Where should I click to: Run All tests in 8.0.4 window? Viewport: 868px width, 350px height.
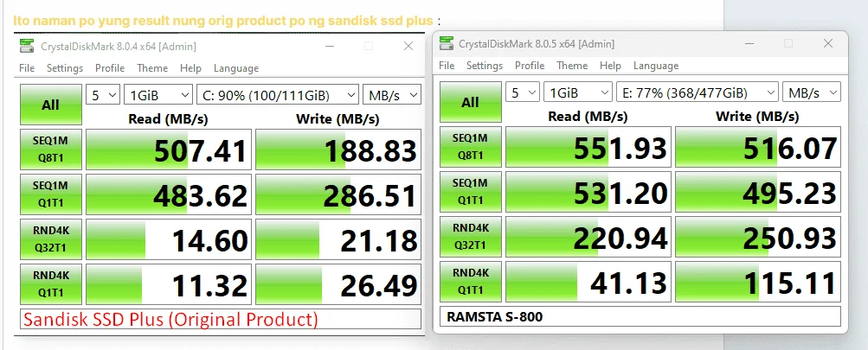pos(51,105)
